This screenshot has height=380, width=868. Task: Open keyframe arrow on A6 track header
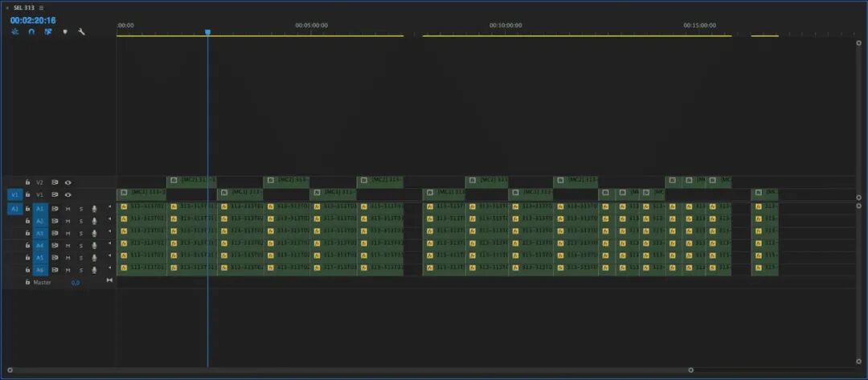(x=109, y=268)
